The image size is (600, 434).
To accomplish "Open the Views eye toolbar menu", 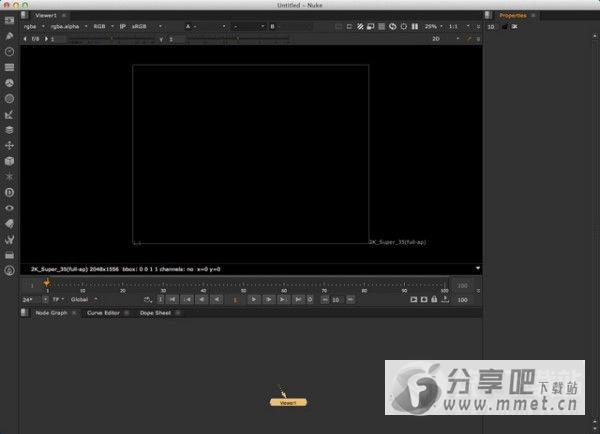I will click(x=9, y=208).
